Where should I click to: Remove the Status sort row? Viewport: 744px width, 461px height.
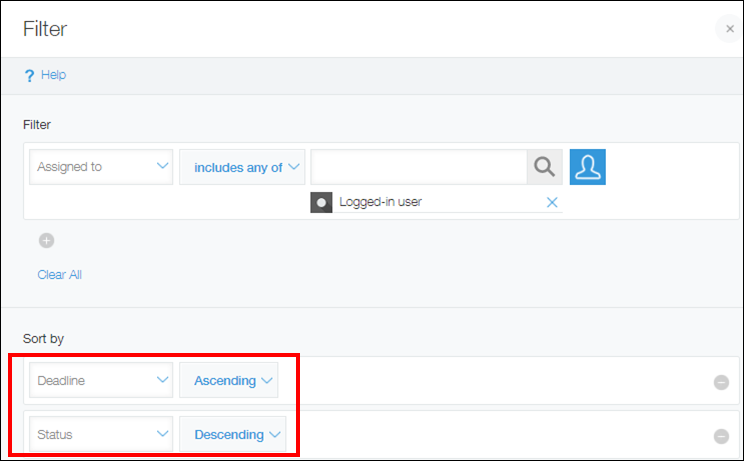point(721,435)
